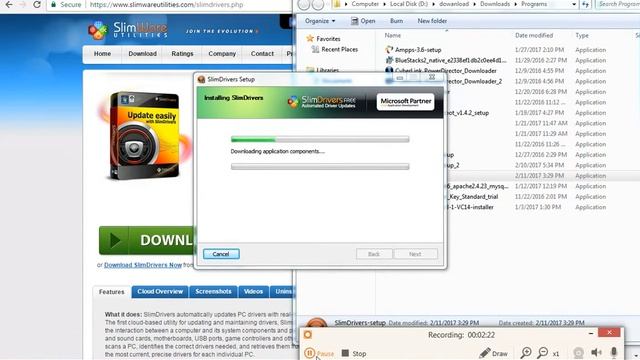Screen dimensions: 640x360
Task: Go back in the browser
Action: click(9, 5)
